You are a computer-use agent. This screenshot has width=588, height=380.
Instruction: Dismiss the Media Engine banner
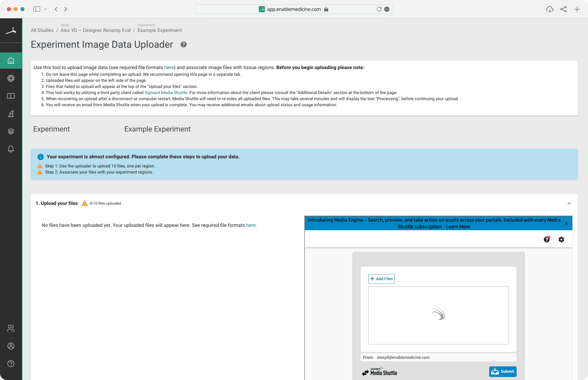click(x=566, y=223)
